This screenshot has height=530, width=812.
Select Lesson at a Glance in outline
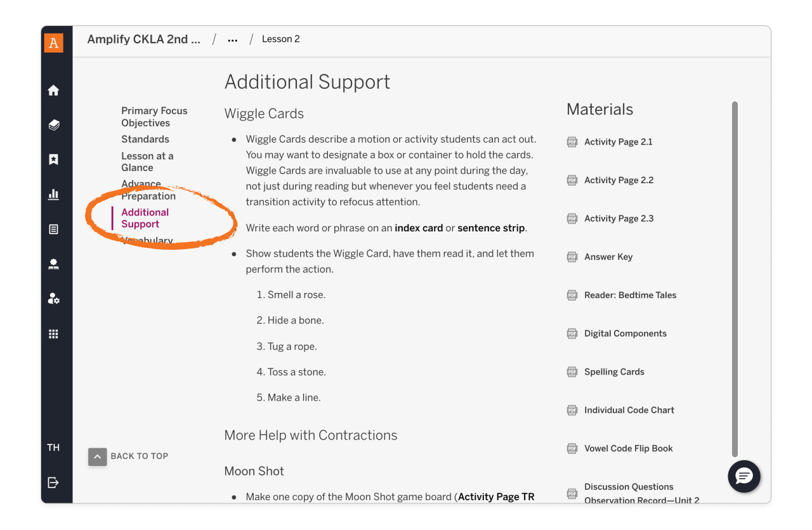click(147, 162)
